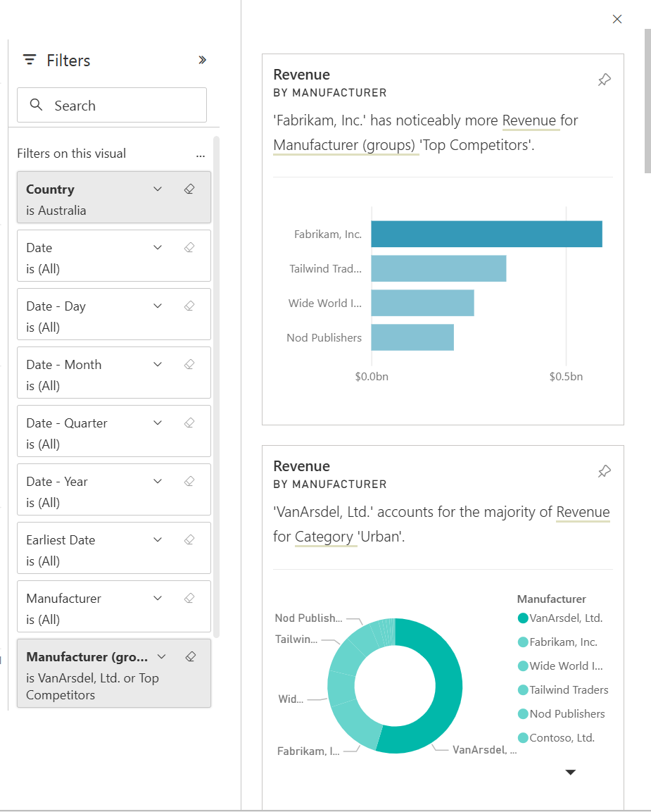
Task: Expand the Date filter card
Action: (158, 248)
